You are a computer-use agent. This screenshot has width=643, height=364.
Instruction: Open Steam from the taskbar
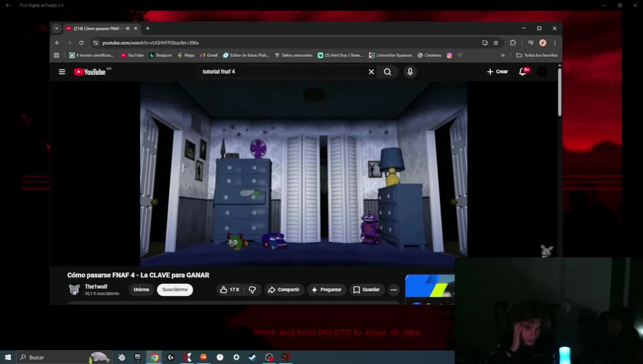(252, 357)
